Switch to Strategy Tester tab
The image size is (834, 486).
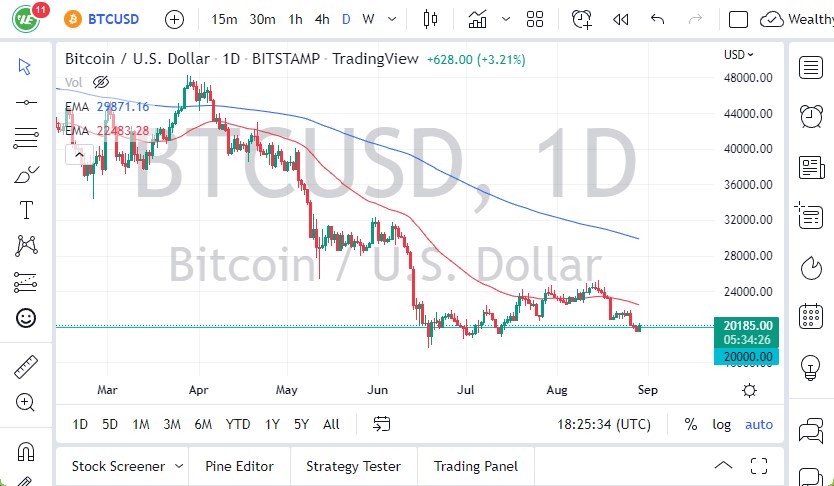tap(353, 466)
